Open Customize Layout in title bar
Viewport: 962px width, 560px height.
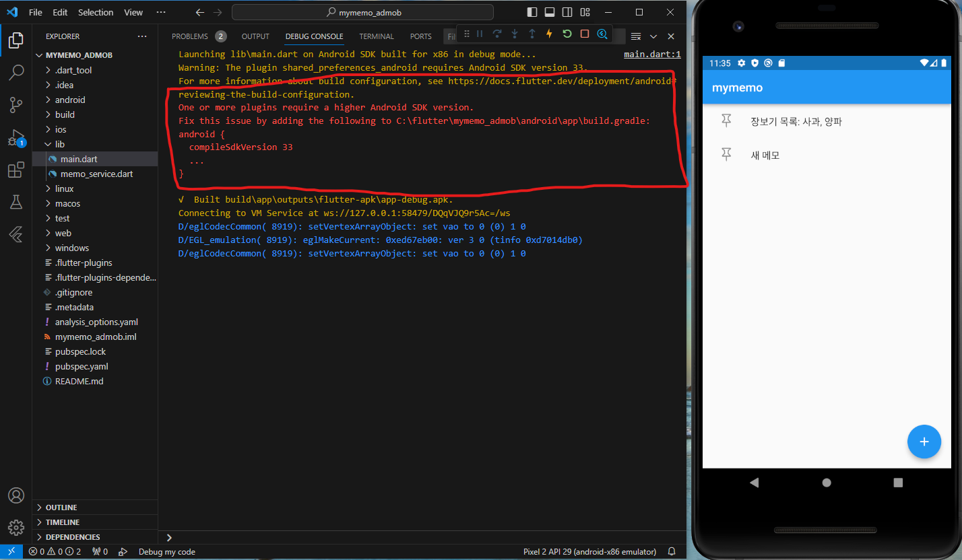[x=585, y=12]
